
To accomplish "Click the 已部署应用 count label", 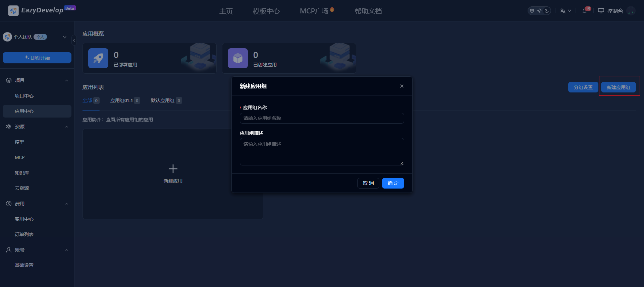I will point(125,65).
